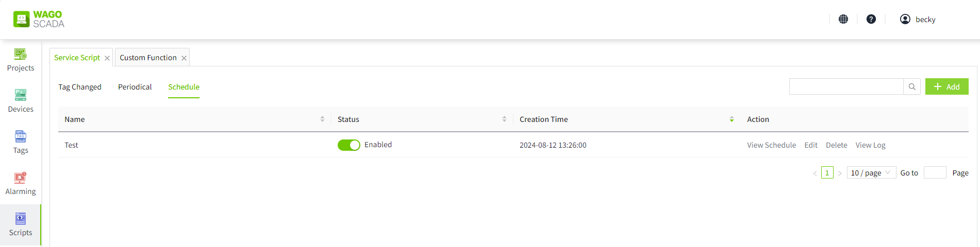Click the green Add button
The image size is (980, 247).
click(x=946, y=86)
